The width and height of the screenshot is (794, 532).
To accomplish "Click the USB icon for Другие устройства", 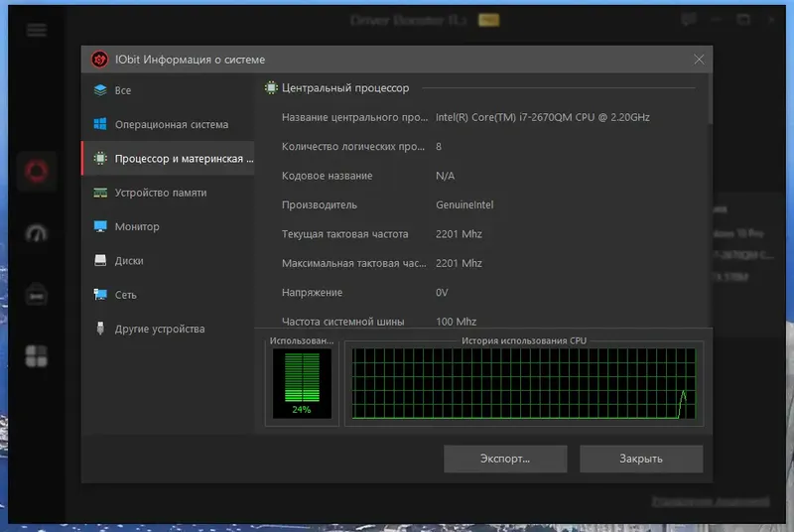I will click(x=100, y=328).
